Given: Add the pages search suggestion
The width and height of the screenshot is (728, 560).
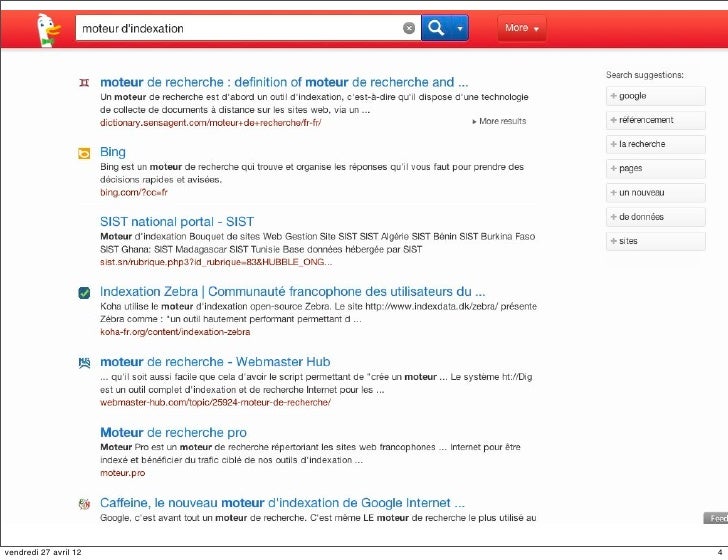Looking at the screenshot, I should (x=656, y=169).
